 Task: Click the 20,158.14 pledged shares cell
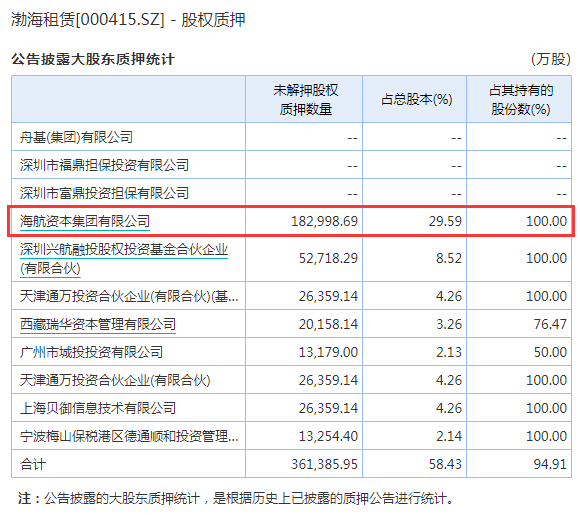[x=328, y=324]
